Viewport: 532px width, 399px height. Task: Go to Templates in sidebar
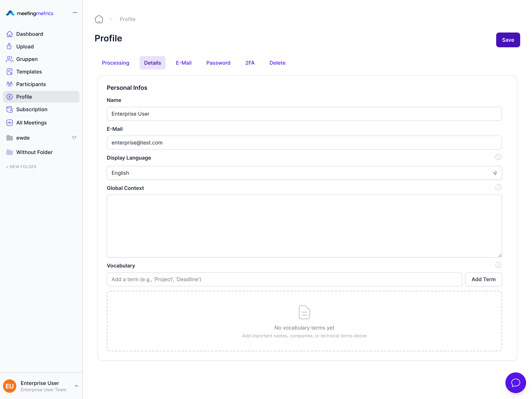pos(29,72)
